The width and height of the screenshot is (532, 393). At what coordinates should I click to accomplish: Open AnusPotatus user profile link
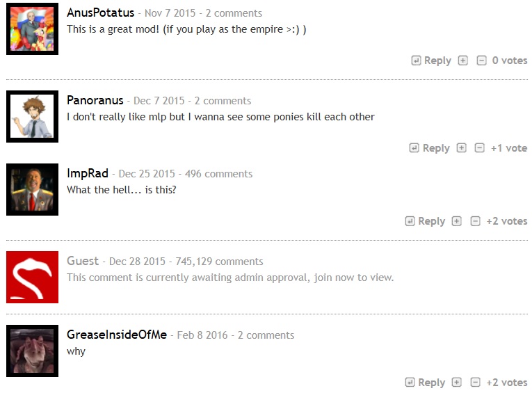100,13
